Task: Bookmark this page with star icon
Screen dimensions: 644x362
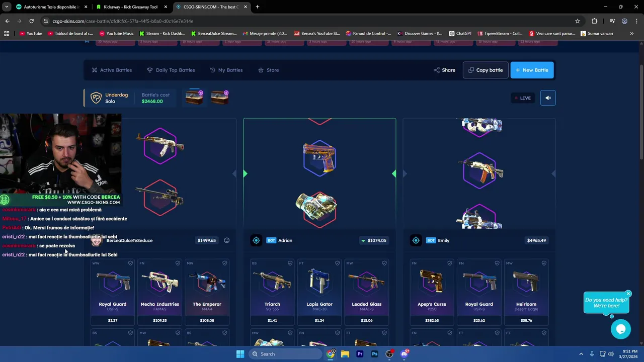Action: tap(578, 21)
